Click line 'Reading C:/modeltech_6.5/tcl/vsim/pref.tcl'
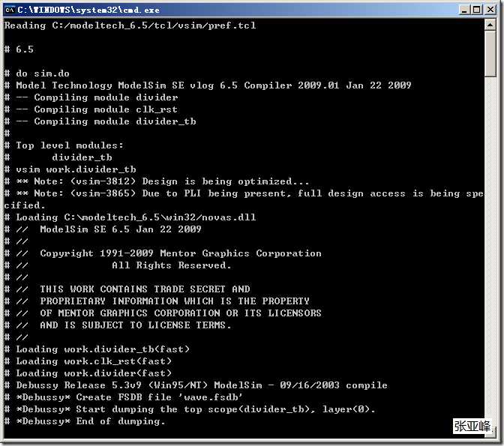Image resolution: width=504 pixels, height=446 pixels. pyautogui.click(x=130, y=25)
